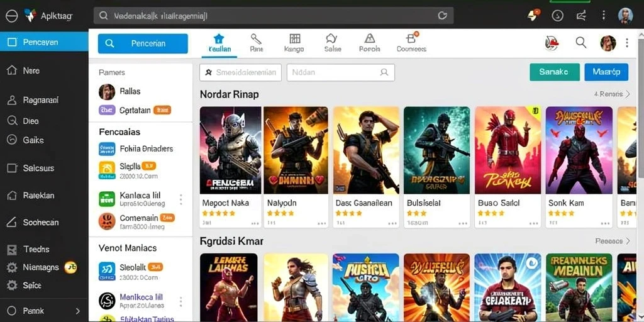This screenshot has width=644, height=322.
Task: Open the vertical dots menu in the top bar
Action: (603, 16)
